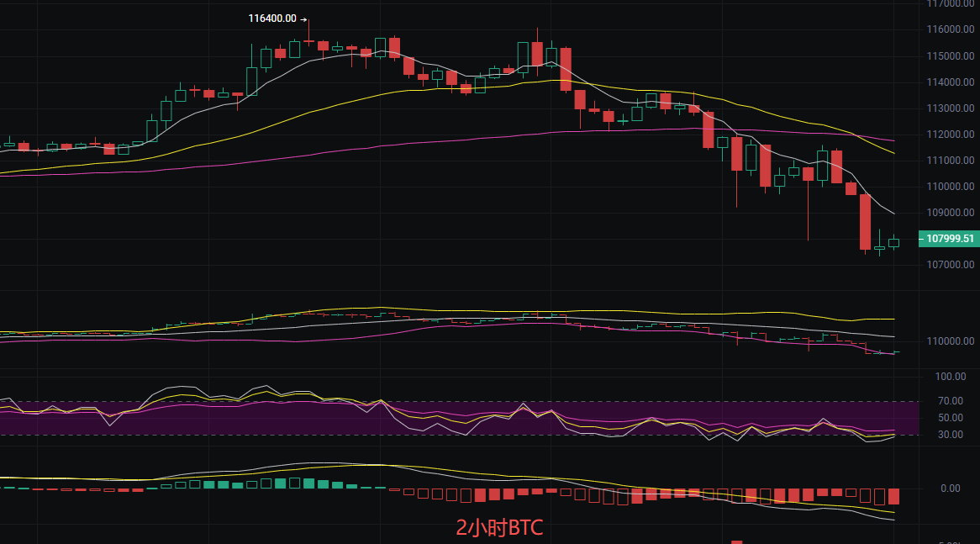The width and height of the screenshot is (980, 544).
Task: Click the 30.00 RSI oversold level label
Action: tap(951, 435)
